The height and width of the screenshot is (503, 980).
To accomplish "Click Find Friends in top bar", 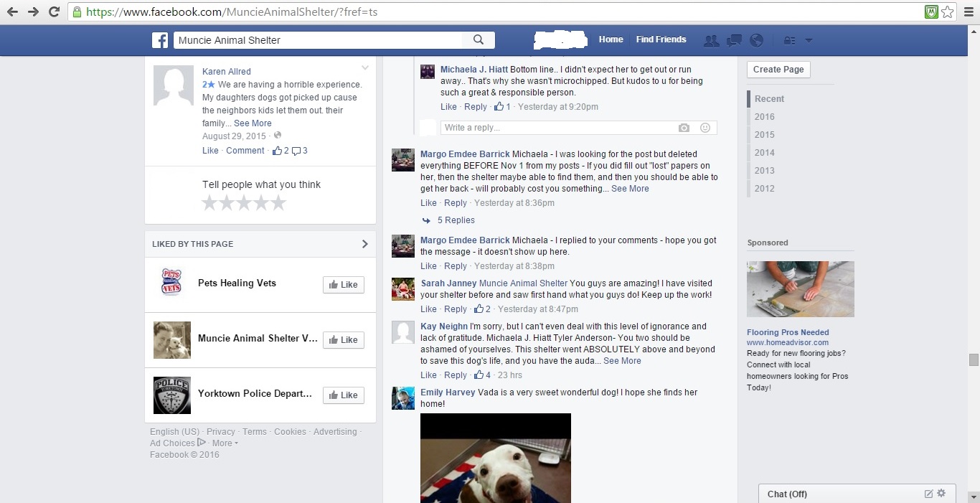I will click(661, 39).
